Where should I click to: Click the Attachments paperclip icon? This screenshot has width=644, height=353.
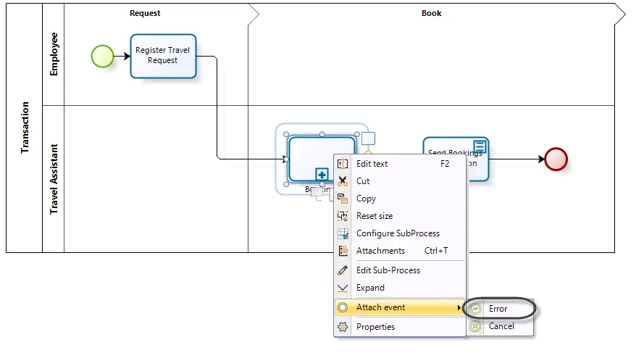(343, 251)
